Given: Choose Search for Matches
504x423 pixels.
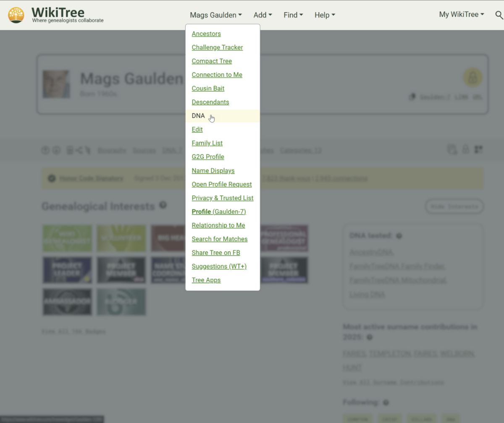Looking at the screenshot, I should coord(220,239).
